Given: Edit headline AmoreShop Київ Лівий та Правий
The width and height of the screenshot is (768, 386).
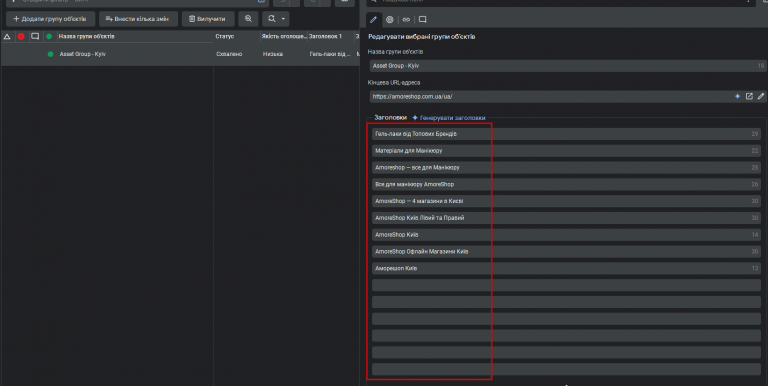Looking at the screenshot, I should coord(566,217).
